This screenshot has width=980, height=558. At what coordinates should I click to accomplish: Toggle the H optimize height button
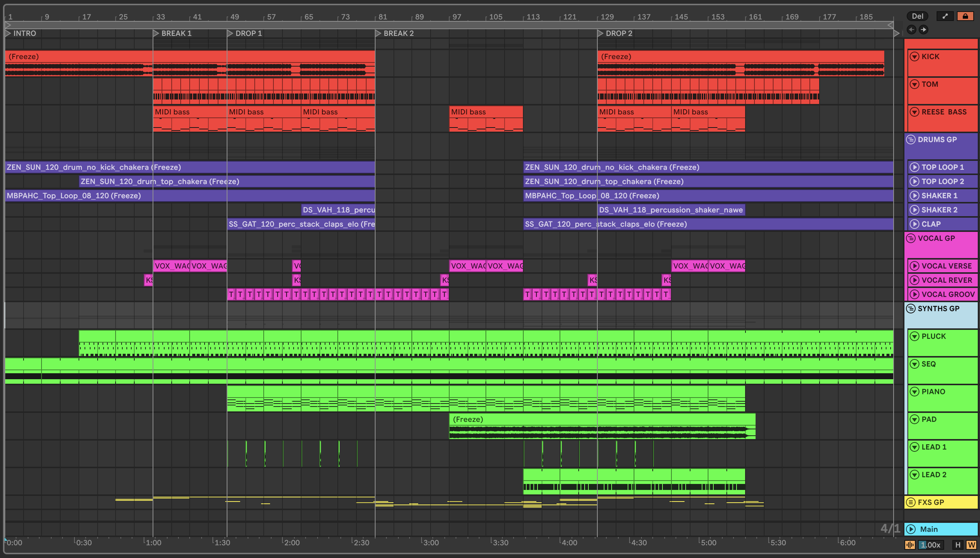958,545
